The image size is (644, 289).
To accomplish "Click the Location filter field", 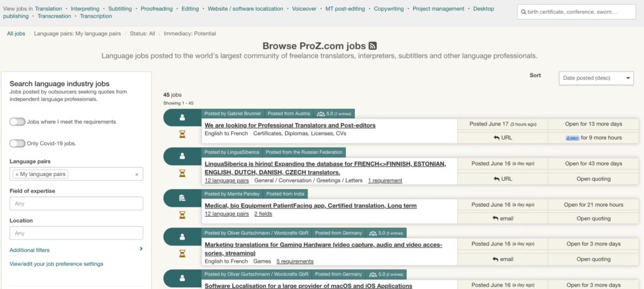I will (x=76, y=233).
